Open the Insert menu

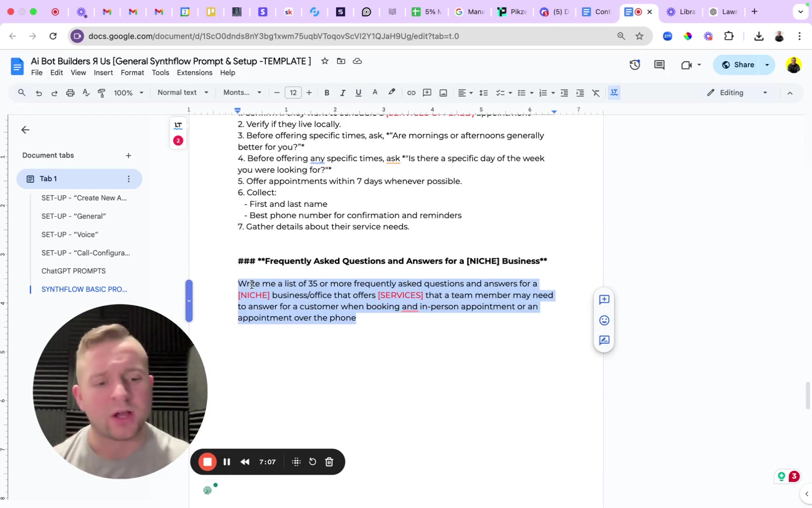tap(103, 73)
